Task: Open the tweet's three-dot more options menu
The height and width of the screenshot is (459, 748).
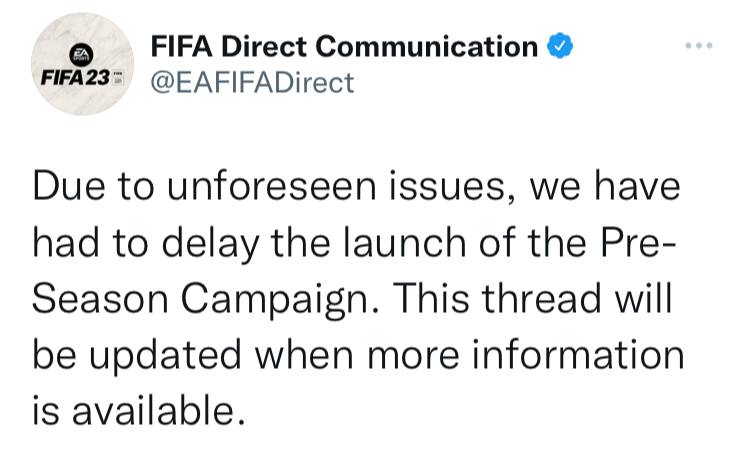Action: click(698, 47)
